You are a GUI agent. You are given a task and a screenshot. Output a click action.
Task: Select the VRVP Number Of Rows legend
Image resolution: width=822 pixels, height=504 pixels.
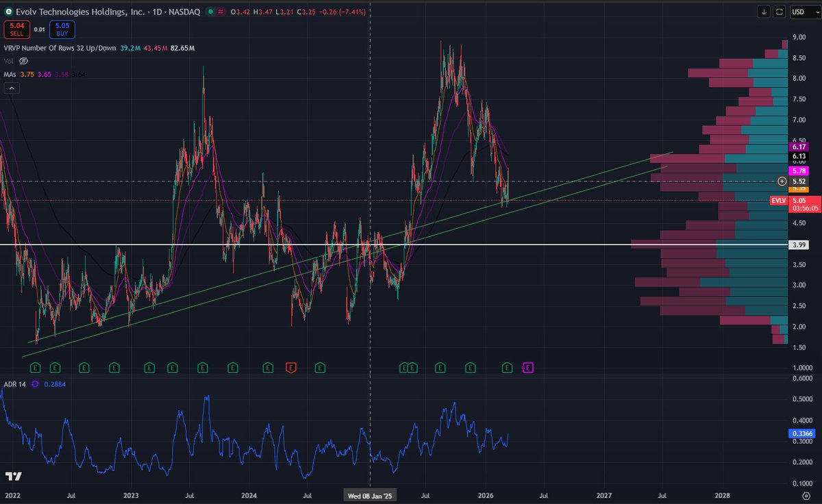tap(61, 48)
